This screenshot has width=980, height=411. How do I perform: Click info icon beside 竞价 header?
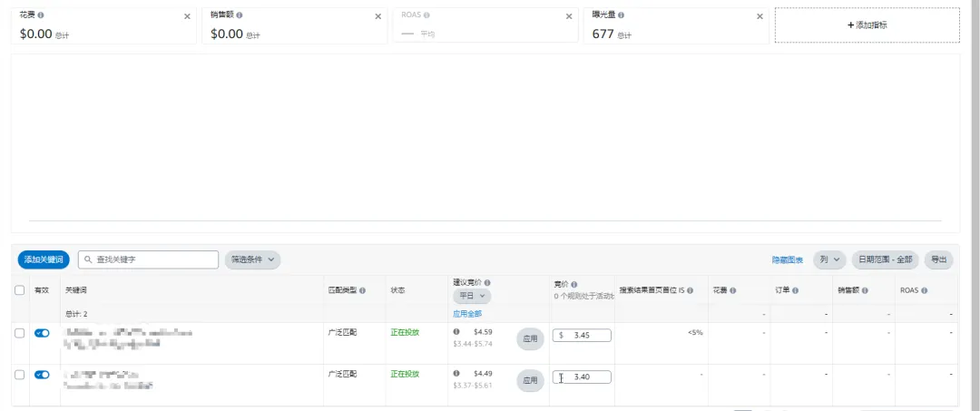(573, 284)
